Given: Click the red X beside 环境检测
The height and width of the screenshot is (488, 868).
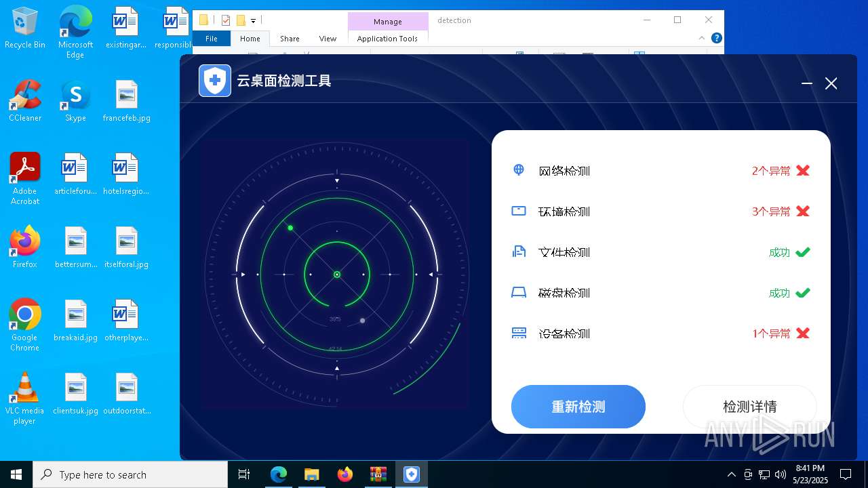Looking at the screenshot, I should pos(803,211).
